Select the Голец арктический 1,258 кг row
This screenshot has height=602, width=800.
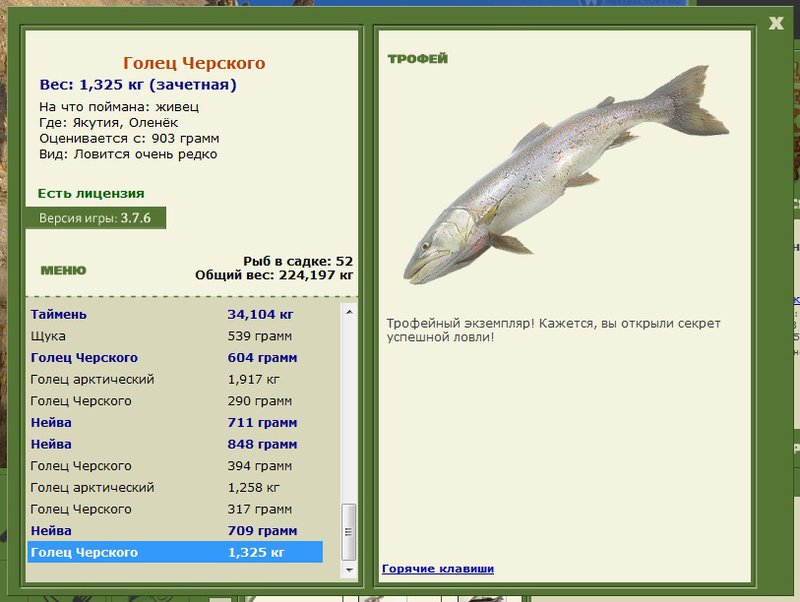[x=175, y=487]
